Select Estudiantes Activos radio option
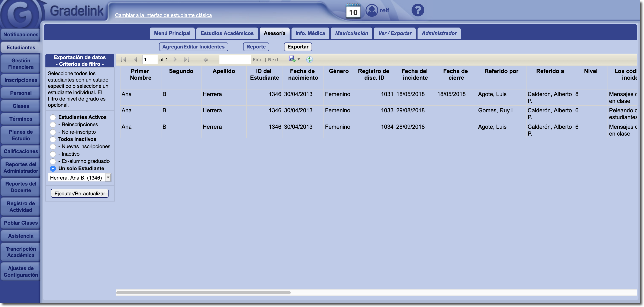 point(53,117)
